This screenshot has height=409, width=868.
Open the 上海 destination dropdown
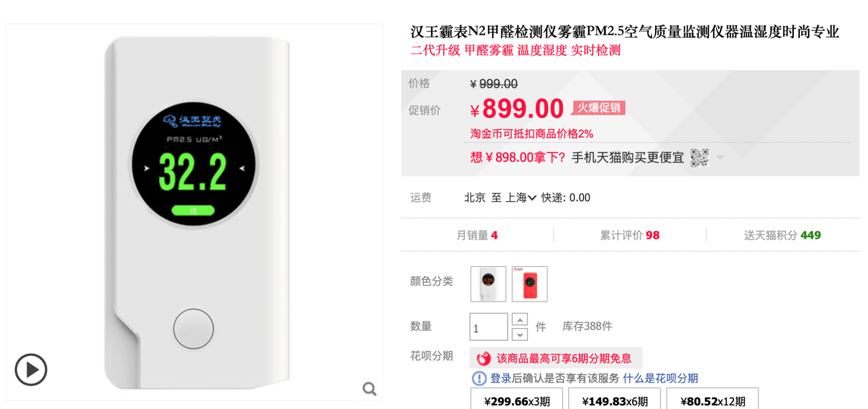[521, 198]
